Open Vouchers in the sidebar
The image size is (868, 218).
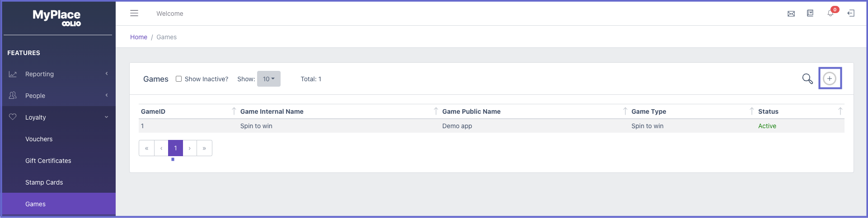[x=39, y=139]
